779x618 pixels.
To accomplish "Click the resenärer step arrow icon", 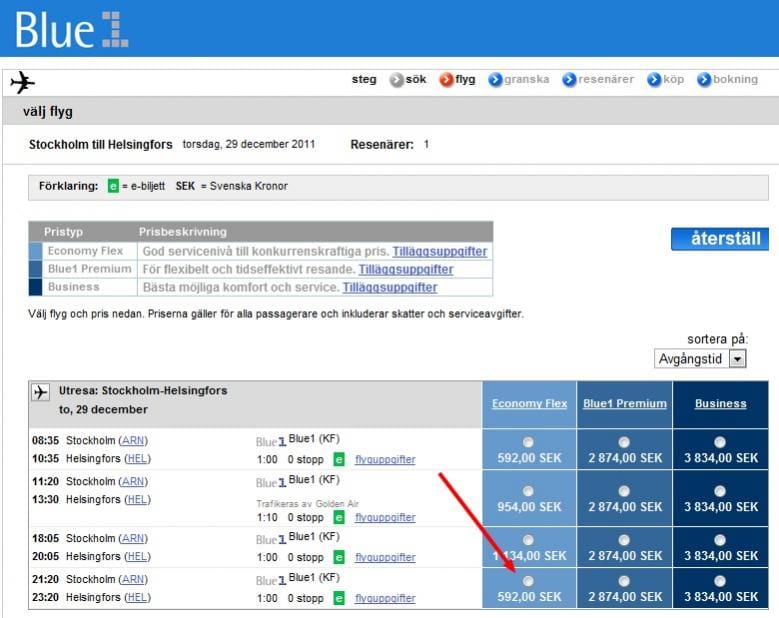I will tap(569, 80).
